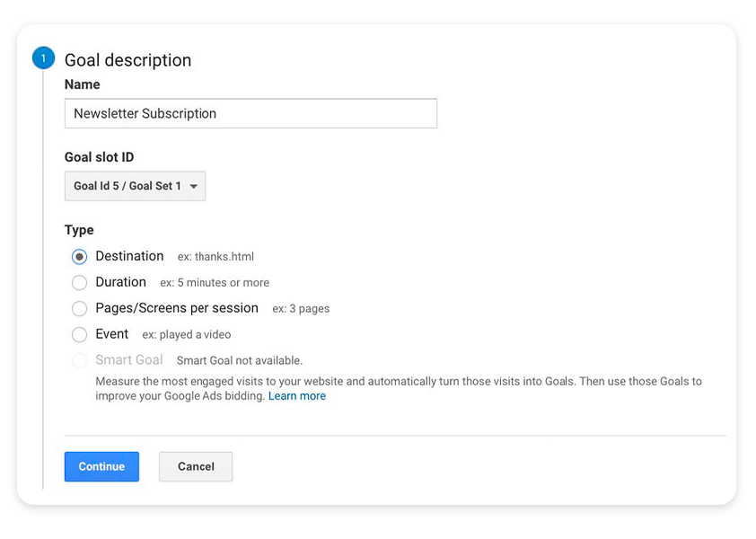Click the blue step 1 circle icon

click(x=42, y=59)
